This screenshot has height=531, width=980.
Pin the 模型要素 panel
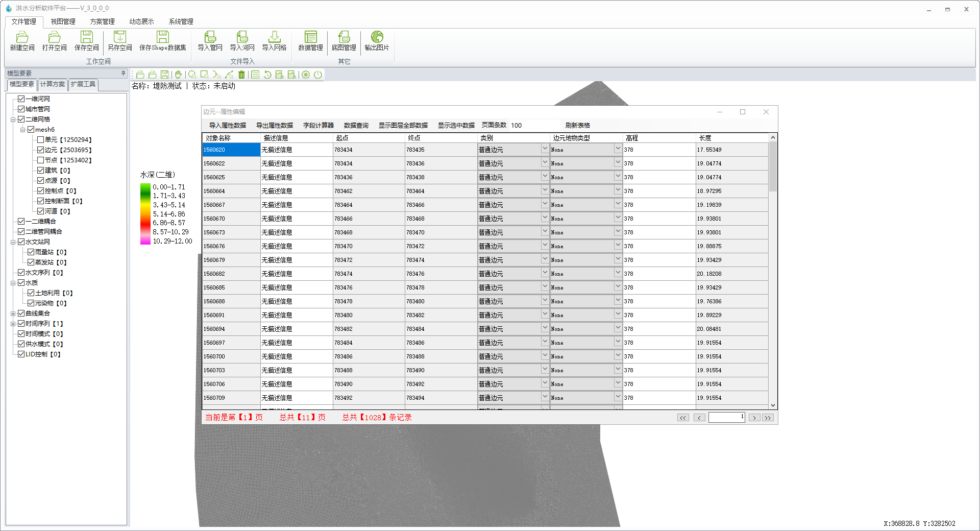point(123,73)
